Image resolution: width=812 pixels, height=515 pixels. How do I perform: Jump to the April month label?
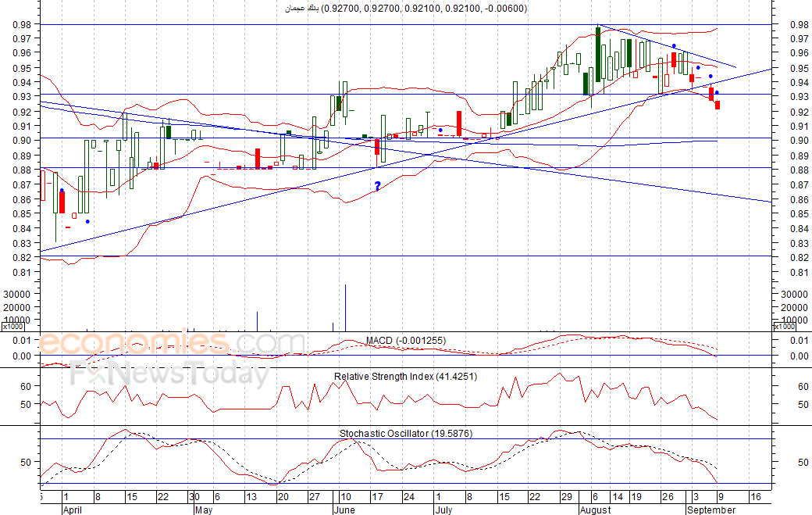73,510
